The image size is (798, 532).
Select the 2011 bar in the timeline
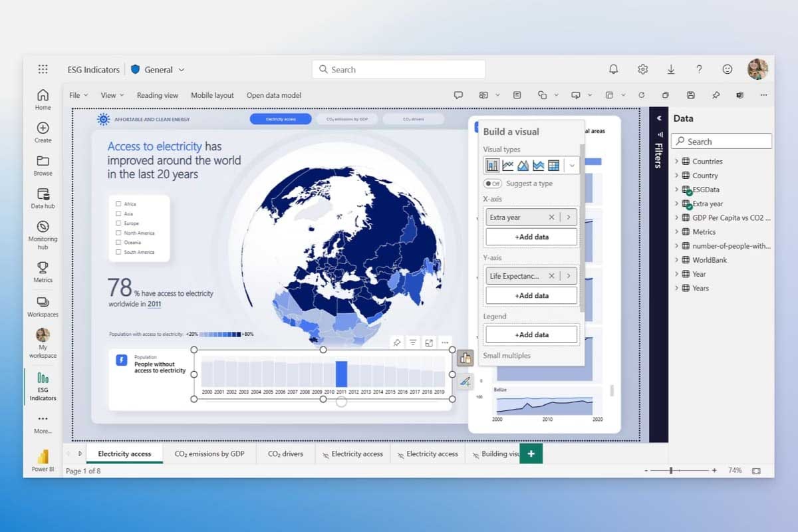click(341, 372)
